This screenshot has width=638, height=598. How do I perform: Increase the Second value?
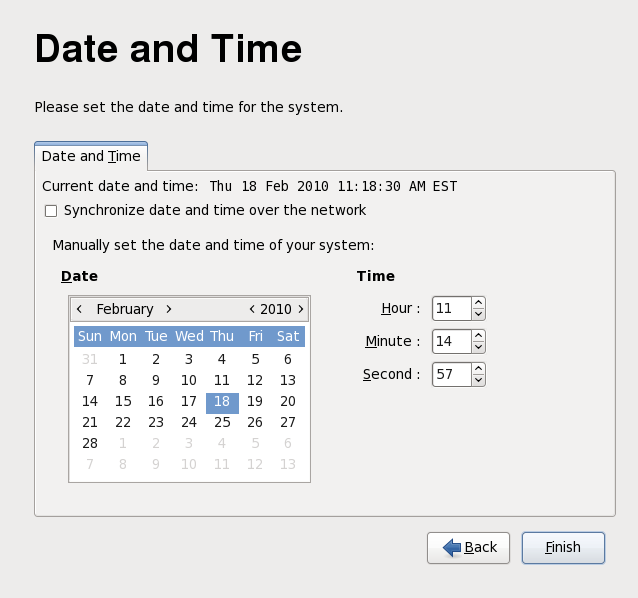pos(478,368)
